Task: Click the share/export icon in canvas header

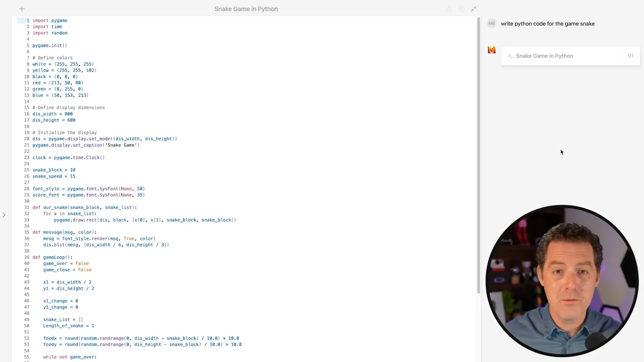Action: [449, 9]
